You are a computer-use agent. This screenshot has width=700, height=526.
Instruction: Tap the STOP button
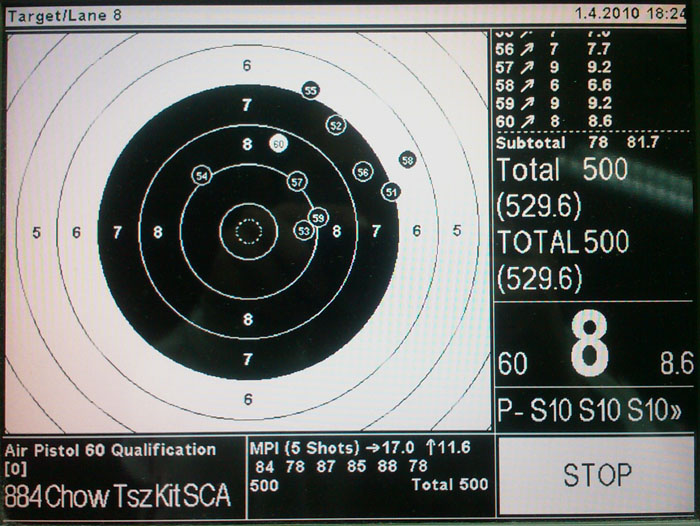point(596,475)
